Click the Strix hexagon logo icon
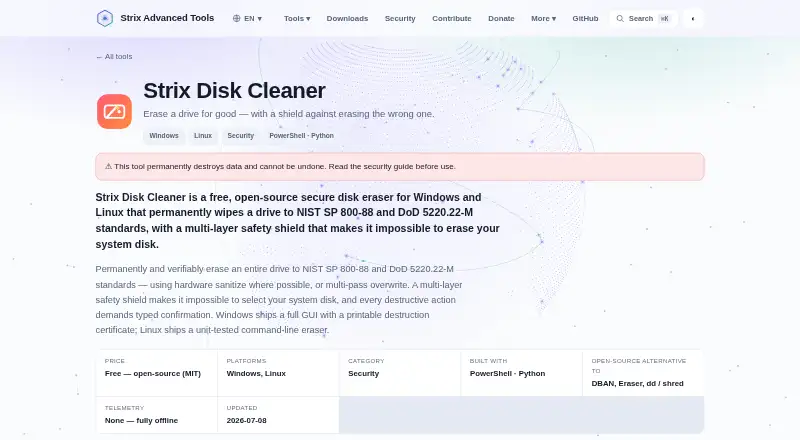The height and width of the screenshot is (440, 800). pos(105,18)
